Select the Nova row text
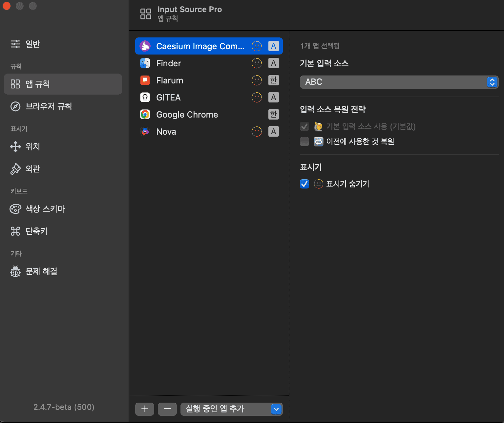 point(166,132)
